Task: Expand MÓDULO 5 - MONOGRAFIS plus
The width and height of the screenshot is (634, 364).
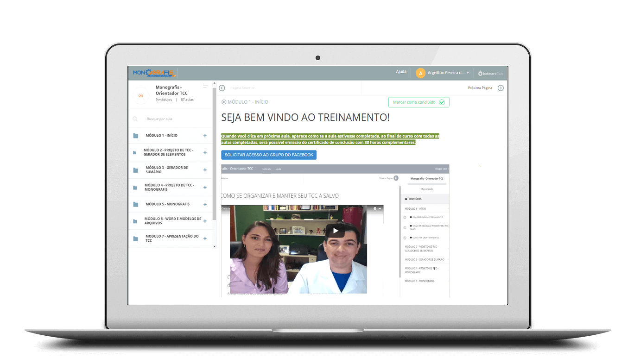Action: 205,204
